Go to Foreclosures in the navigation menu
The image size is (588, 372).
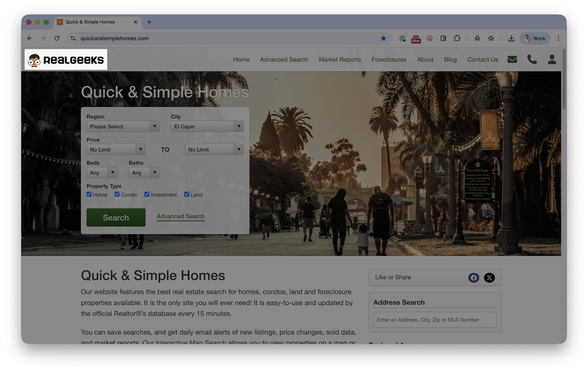coord(389,60)
